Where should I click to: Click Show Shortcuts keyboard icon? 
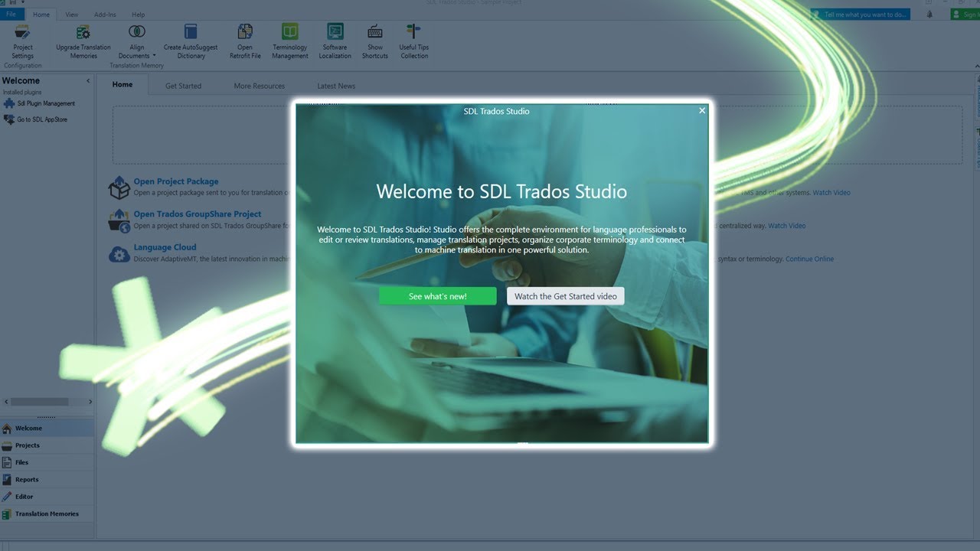375,32
